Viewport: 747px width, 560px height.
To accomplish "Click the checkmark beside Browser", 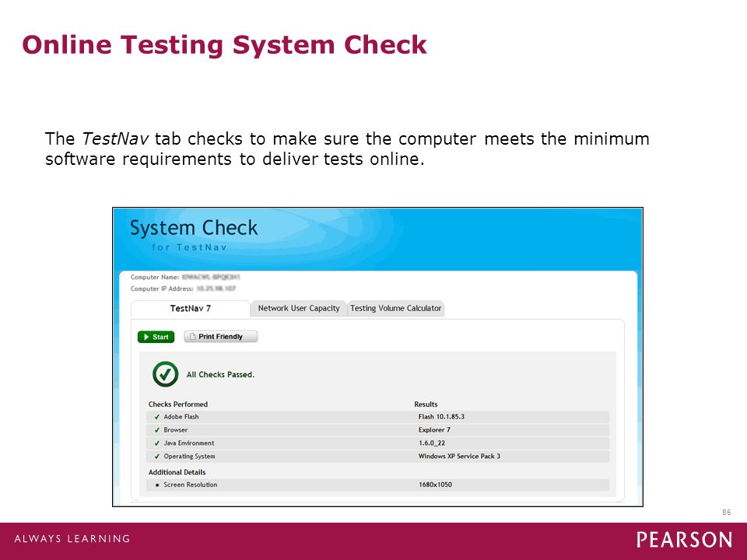I will click(156, 430).
